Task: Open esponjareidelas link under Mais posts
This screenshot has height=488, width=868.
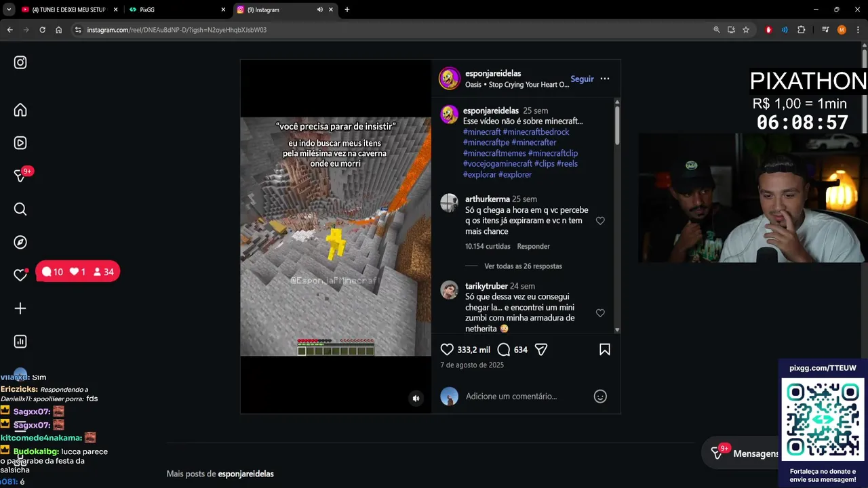Action: 245,474
